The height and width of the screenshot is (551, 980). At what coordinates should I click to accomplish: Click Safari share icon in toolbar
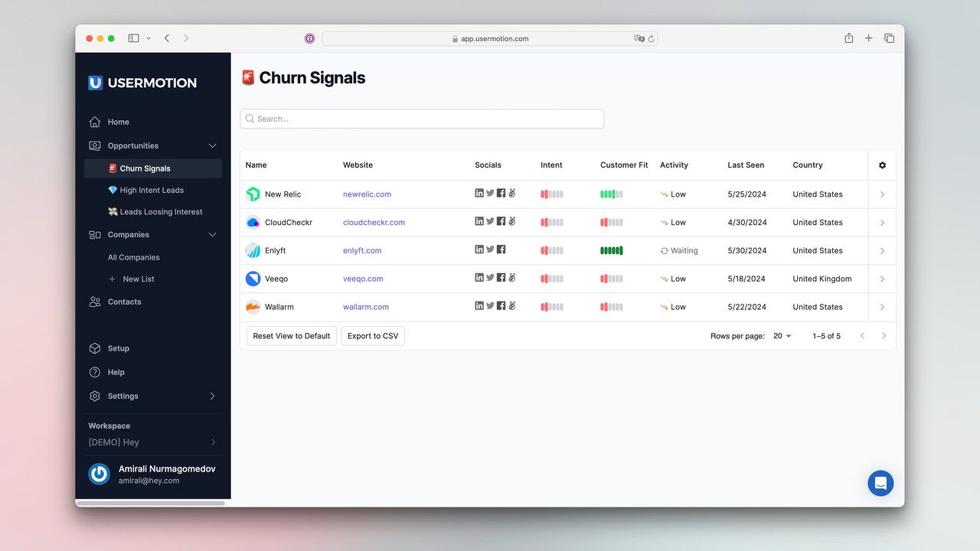coord(848,38)
